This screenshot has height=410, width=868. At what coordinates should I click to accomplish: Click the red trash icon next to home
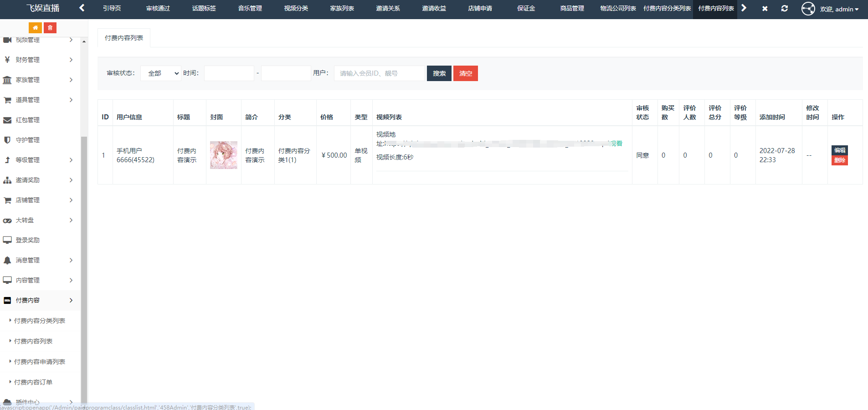(x=50, y=28)
